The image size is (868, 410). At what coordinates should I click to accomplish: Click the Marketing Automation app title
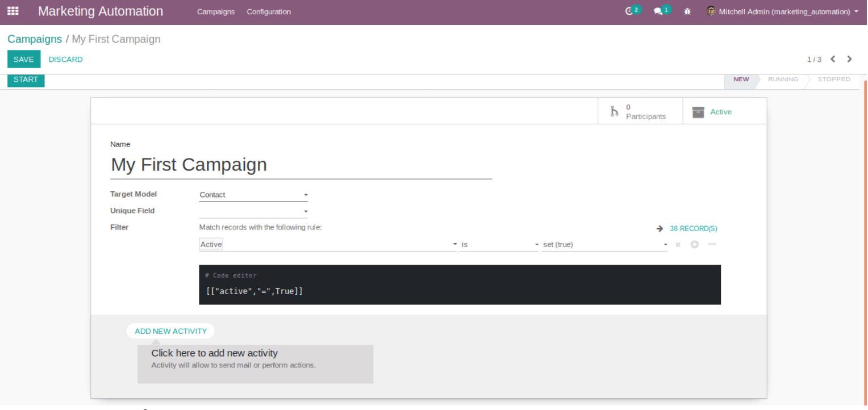coord(101,11)
